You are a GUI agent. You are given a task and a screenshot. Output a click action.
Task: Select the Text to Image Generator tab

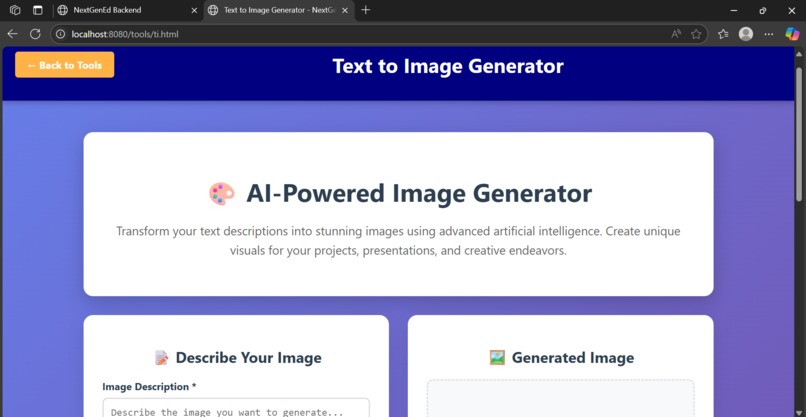pyautogui.click(x=279, y=10)
